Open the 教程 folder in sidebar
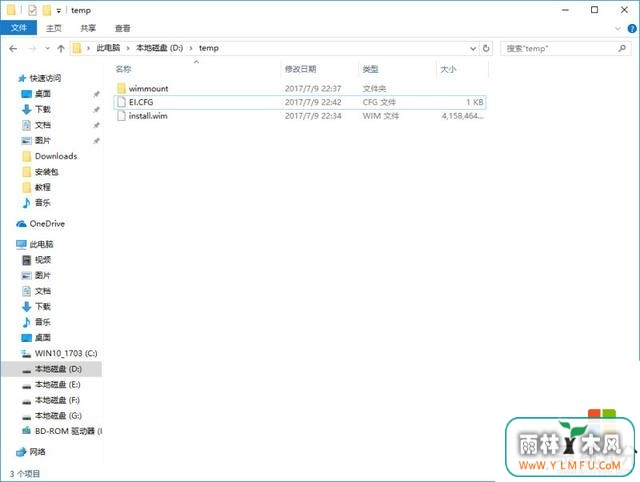This screenshot has height=482, width=640. point(42,187)
